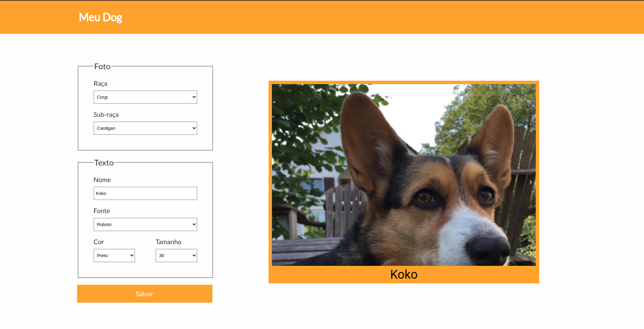Click the Fonte field label
The width and height of the screenshot is (644, 329).
coord(101,211)
